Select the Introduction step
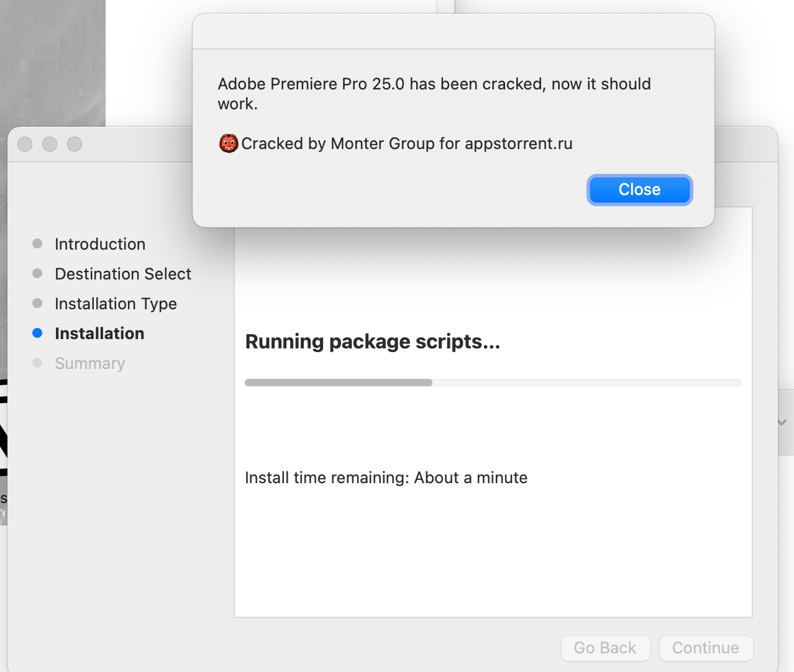The height and width of the screenshot is (672, 794). 100,244
